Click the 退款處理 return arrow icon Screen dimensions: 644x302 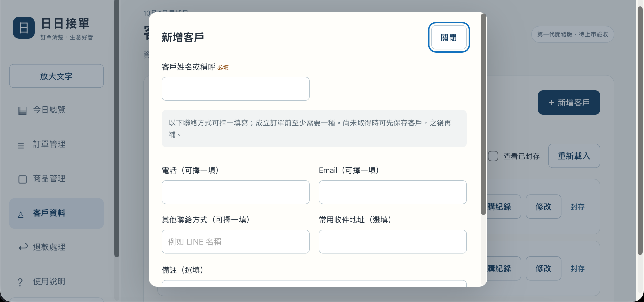coord(23,247)
